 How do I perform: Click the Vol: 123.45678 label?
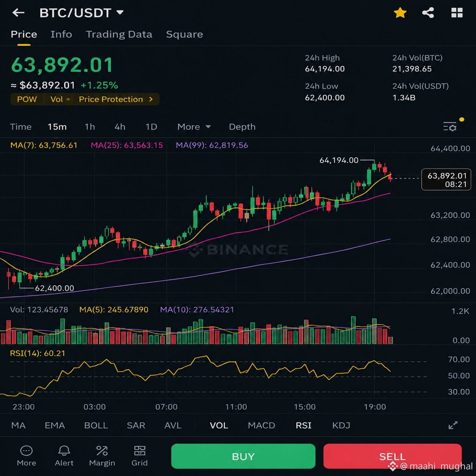coord(39,310)
